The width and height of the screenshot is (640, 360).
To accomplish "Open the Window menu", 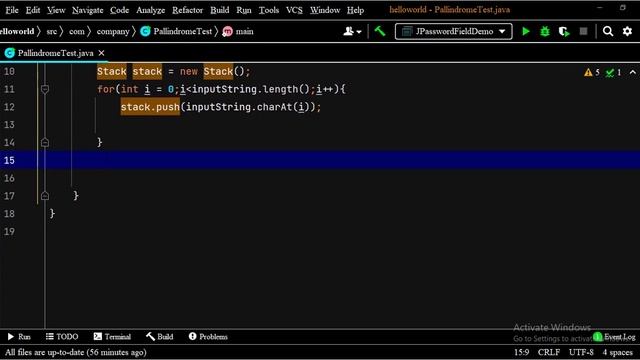I will [325, 10].
